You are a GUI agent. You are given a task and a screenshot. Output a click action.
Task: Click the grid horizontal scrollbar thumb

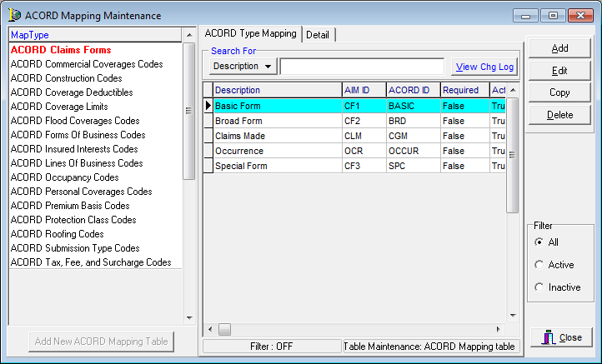coord(224,329)
